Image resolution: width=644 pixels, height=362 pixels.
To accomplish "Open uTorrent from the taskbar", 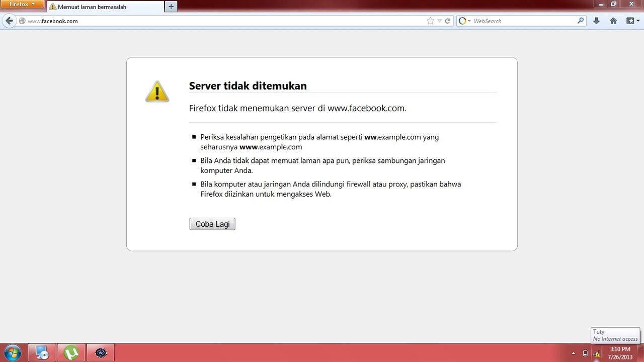I will coord(71,352).
